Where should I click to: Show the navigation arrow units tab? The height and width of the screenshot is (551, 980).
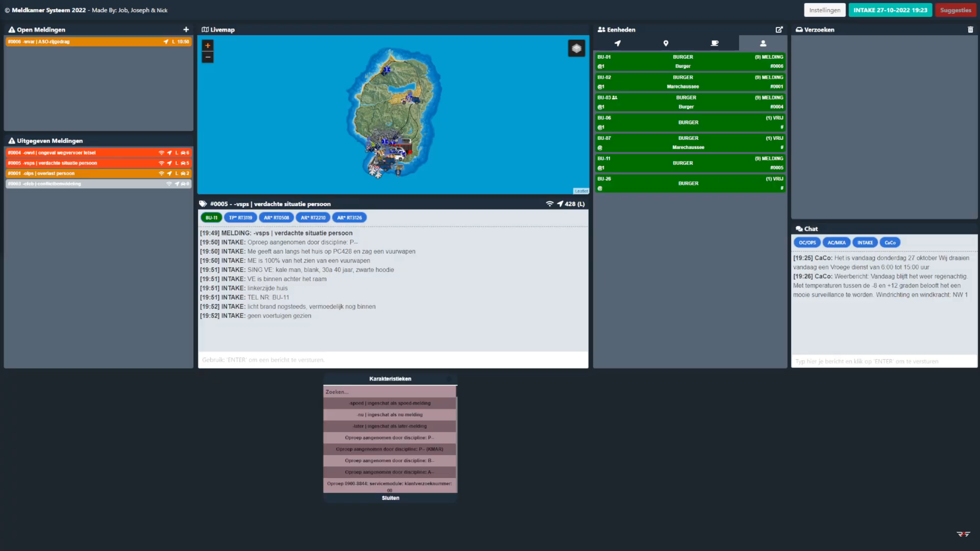pyautogui.click(x=617, y=43)
